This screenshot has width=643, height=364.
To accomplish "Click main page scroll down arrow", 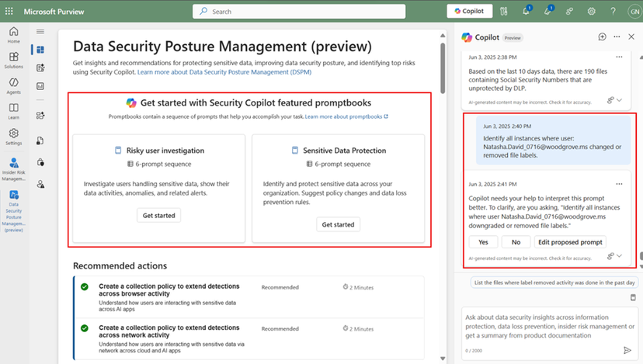I will point(443,359).
